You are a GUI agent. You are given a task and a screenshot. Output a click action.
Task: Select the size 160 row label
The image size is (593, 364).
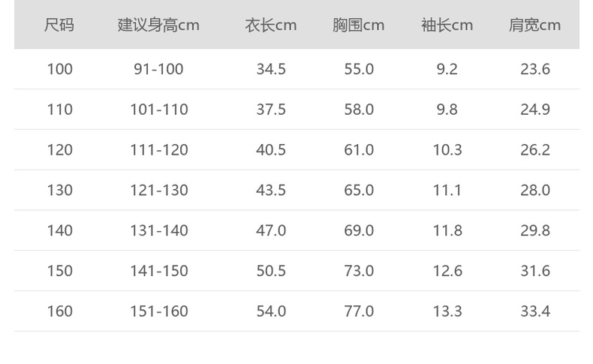pos(60,311)
